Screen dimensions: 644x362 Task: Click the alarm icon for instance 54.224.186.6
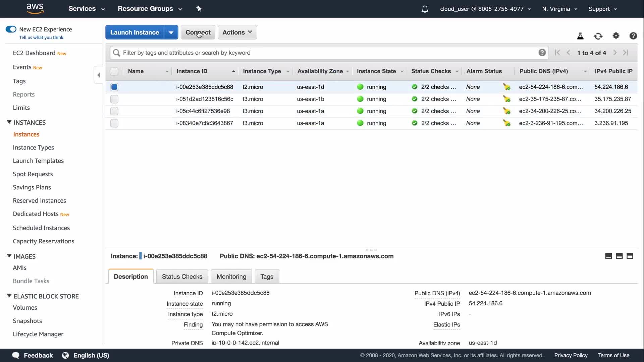click(x=506, y=87)
